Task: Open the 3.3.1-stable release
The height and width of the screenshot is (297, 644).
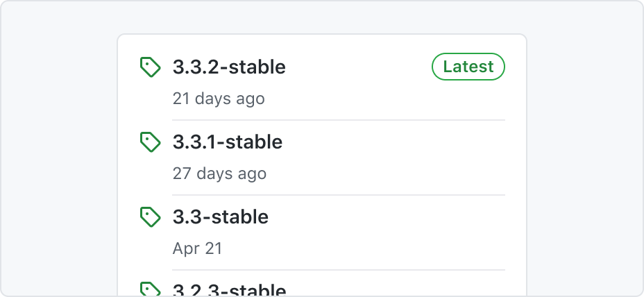Action: (228, 142)
